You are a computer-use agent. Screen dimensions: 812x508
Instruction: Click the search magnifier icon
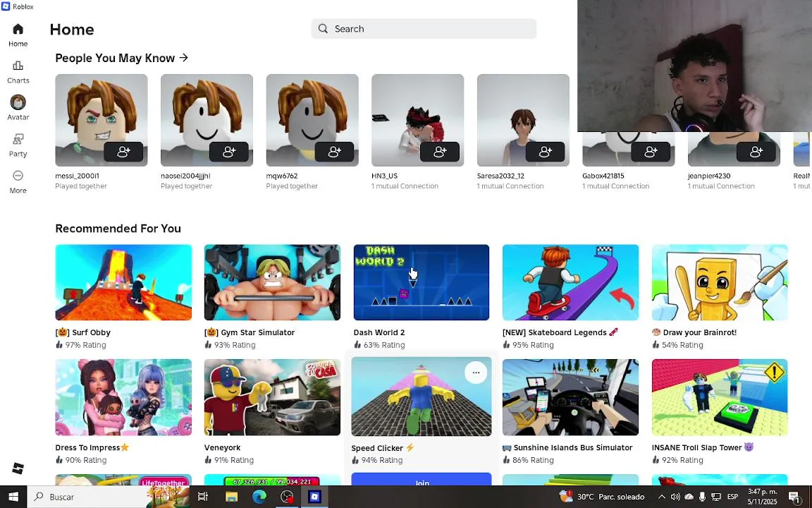click(323, 28)
